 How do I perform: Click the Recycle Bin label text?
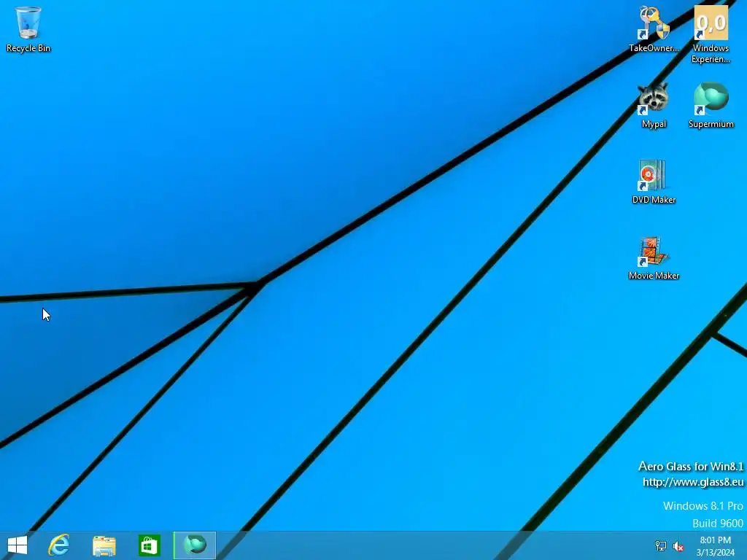tap(28, 48)
